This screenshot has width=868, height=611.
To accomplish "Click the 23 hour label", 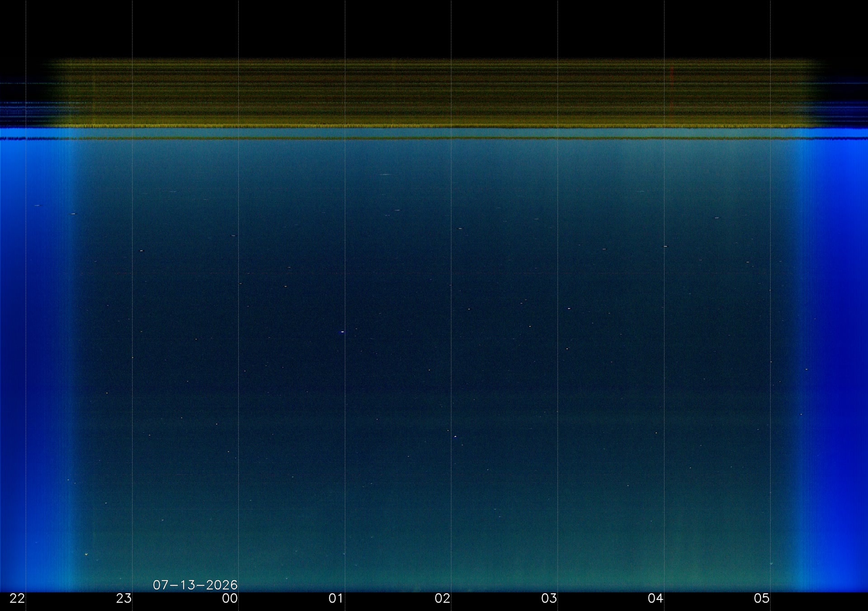I will (x=123, y=598).
